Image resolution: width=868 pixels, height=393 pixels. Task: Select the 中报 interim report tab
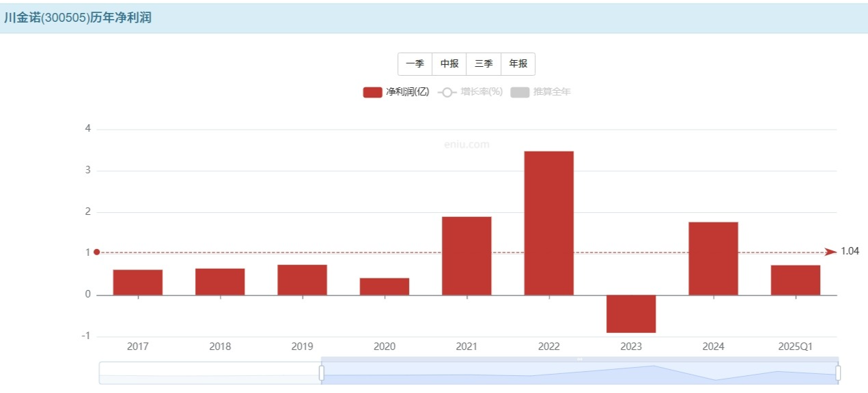coord(449,64)
